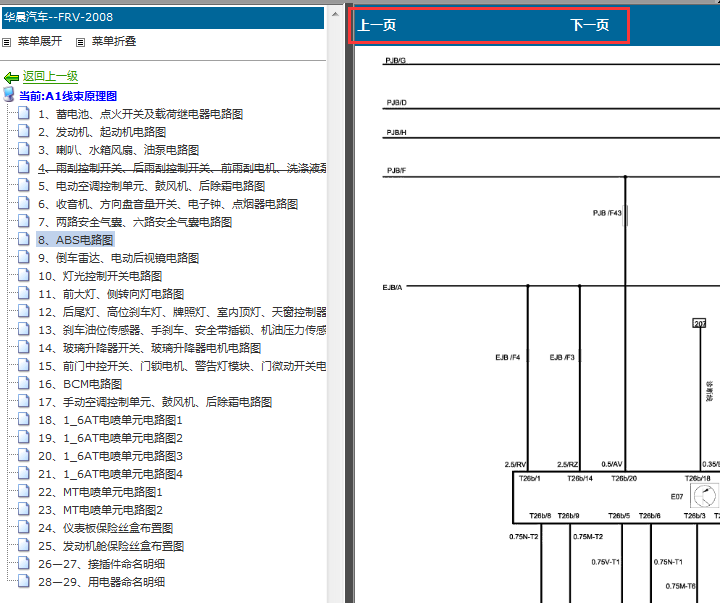Click page icon beside 9、倒车雷达 item

[24, 257]
